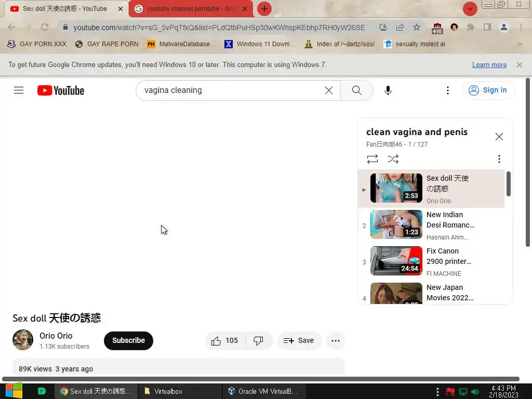Open the YouTube guide hamburger menu
This screenshot has width=532, height=399.
pyautogui.click(x=19, y=90)
